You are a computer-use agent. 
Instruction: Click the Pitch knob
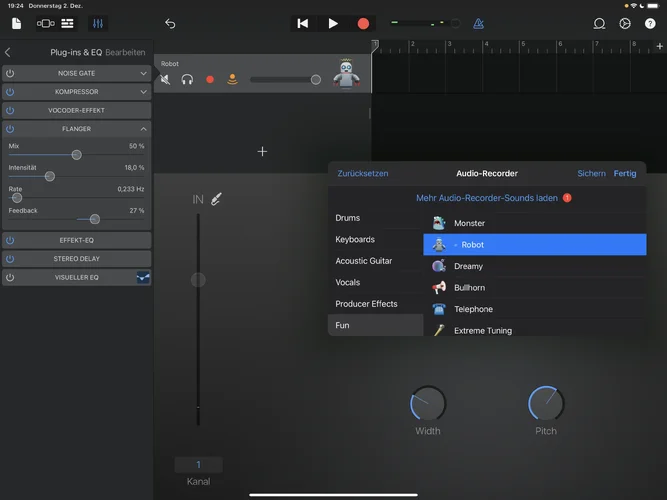[546, 403]
